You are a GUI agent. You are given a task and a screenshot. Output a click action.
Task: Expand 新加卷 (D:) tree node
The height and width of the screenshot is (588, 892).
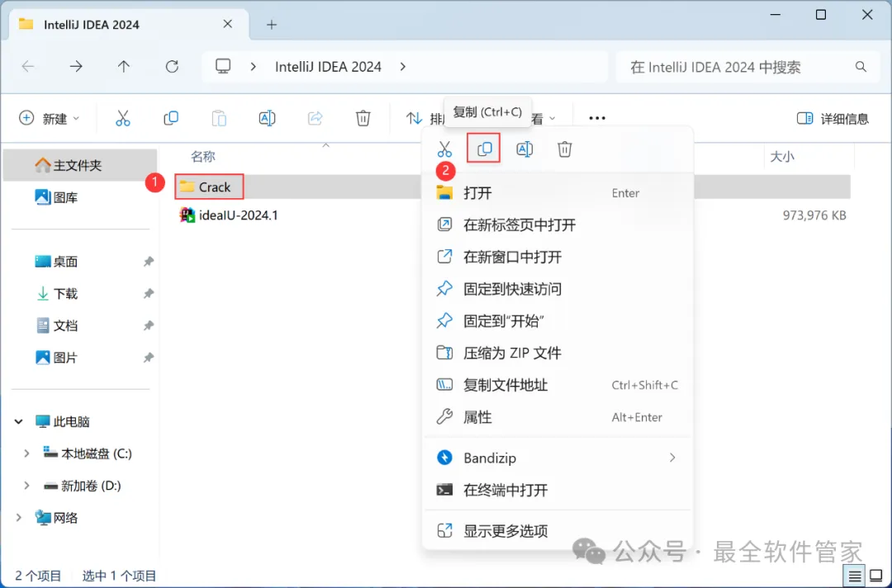(26, 486)
